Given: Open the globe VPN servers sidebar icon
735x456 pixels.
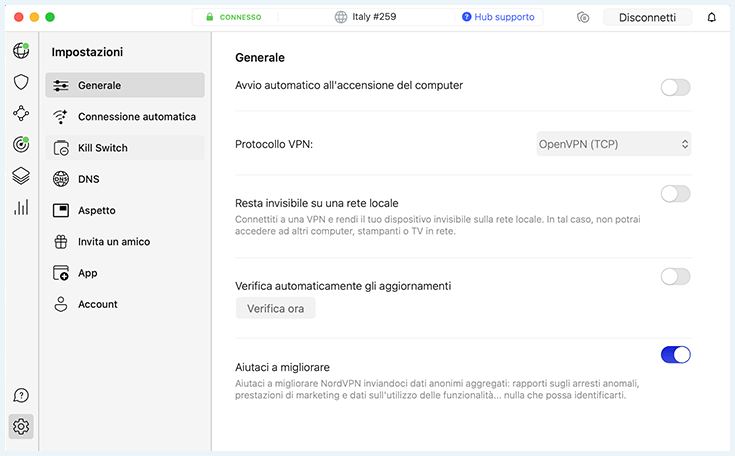Looking at the screenshot, I should 21,50.
